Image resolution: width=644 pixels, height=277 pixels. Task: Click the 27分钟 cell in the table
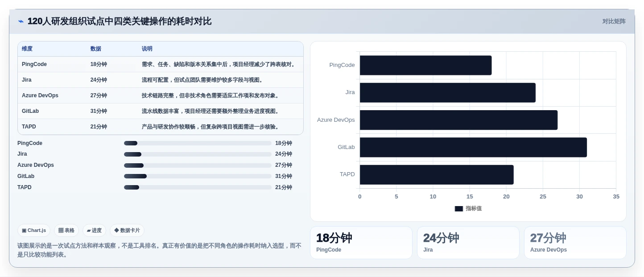click(x=99, y=95)
